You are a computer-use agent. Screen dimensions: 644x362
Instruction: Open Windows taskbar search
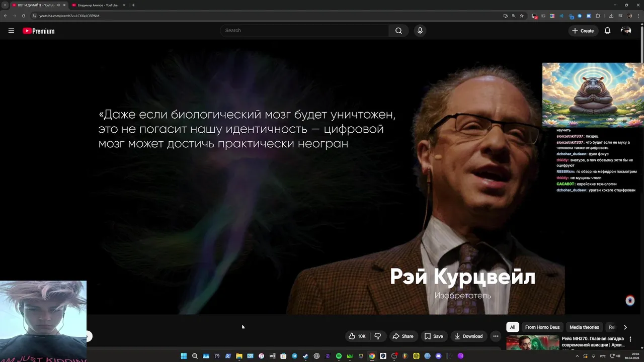195,356
